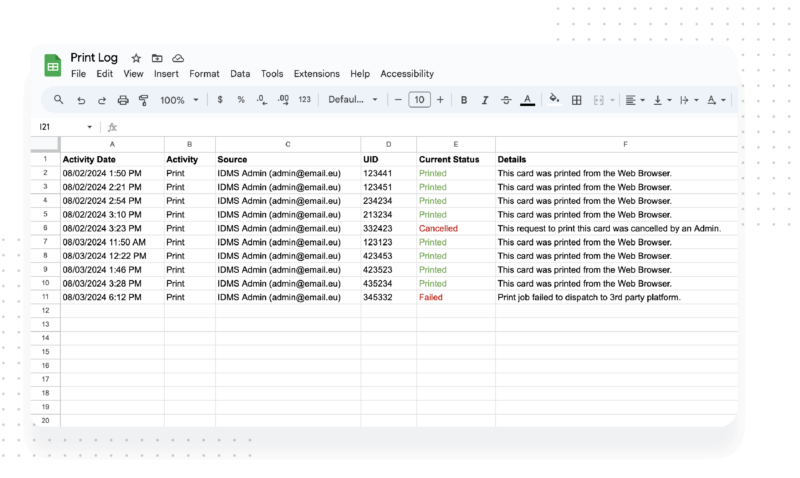
Task: Select the paint format roller icon
Action: pos(144,100)
